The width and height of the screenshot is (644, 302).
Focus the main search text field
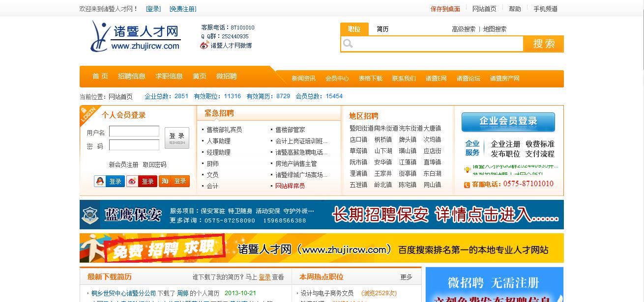coord(438,44)
